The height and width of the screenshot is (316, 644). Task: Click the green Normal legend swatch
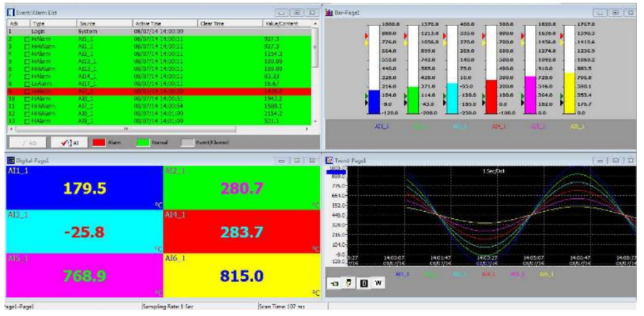click(142, 142)
